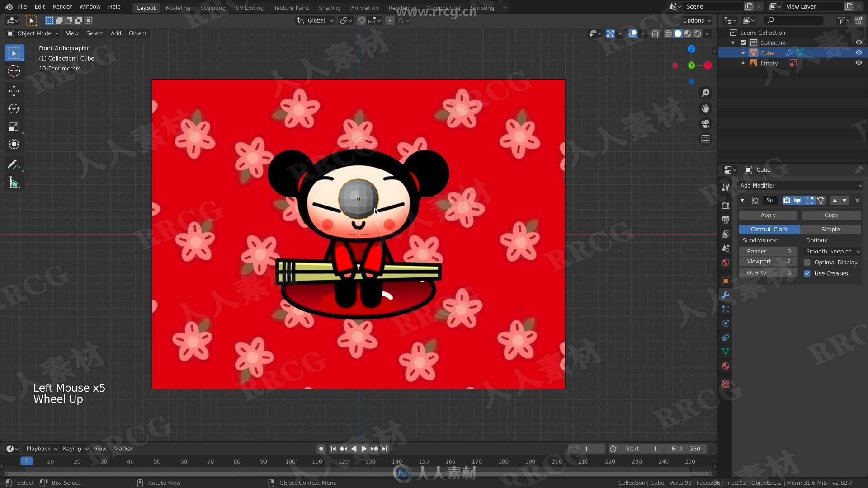Adjust the Render subdivisions field
The image size is (868, 488).
[768, 252]
